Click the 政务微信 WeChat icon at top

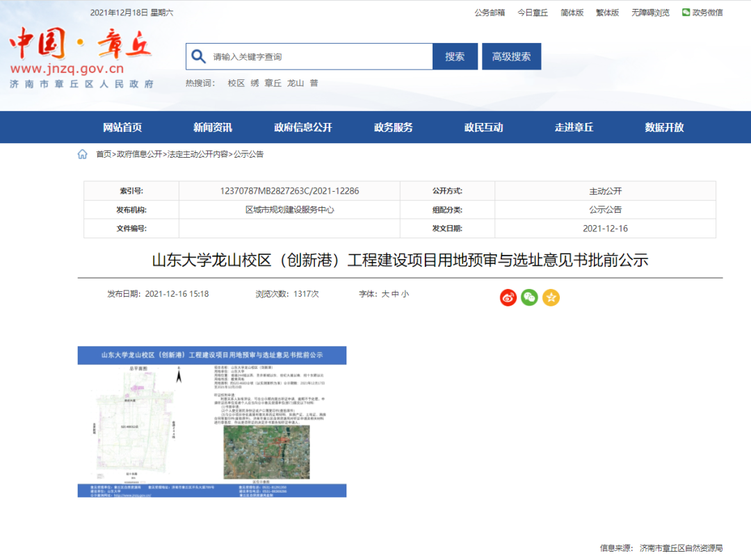686,13
